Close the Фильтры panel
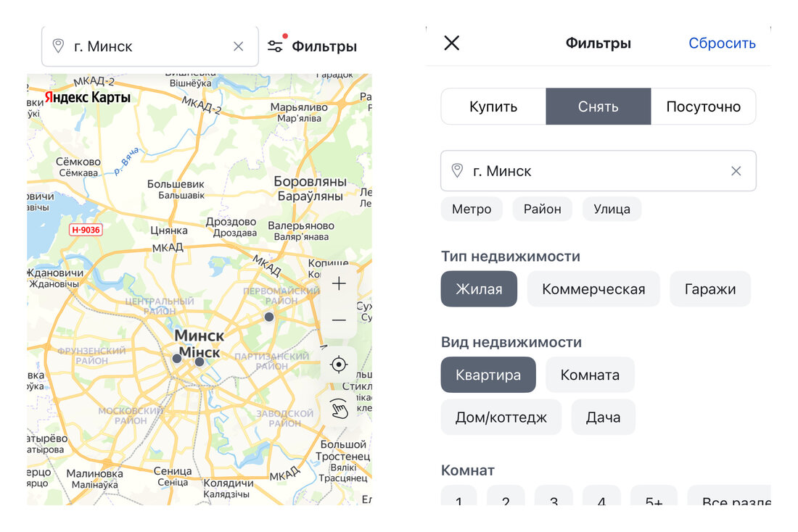This screenshot has height=532, width=798. coord(451,43)
